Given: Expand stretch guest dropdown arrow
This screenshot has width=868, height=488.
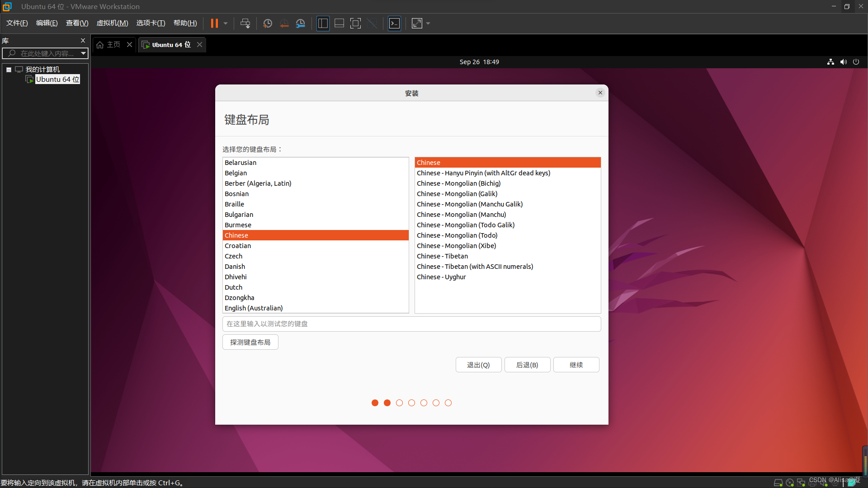Looking at the screenshot, I should click(x=428, y=23).
